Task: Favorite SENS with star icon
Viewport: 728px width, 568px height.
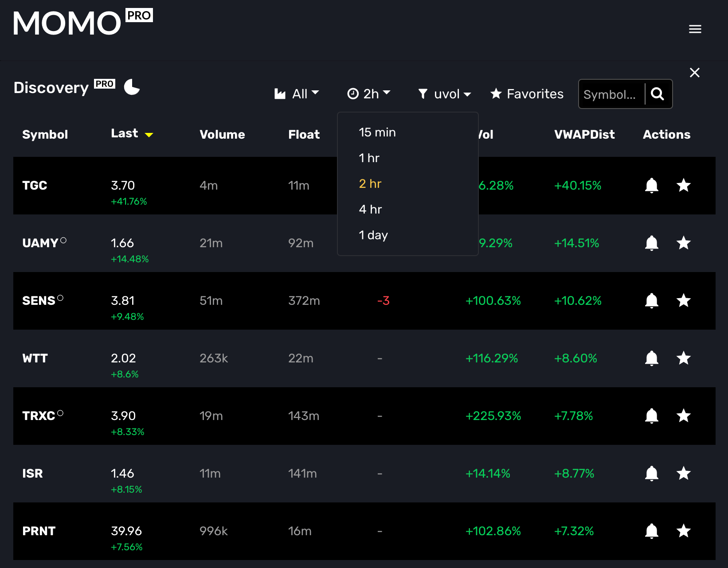Action: (x=684, y=300)
